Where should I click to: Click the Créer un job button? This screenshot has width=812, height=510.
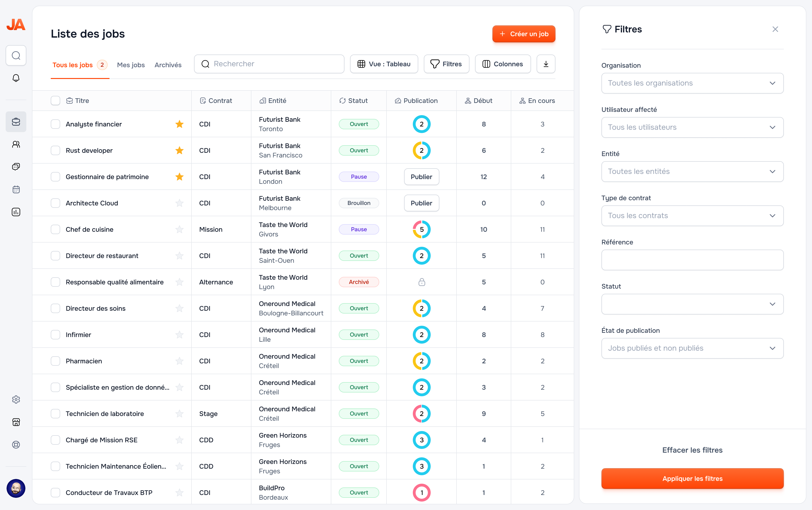(x=523, y=34)
